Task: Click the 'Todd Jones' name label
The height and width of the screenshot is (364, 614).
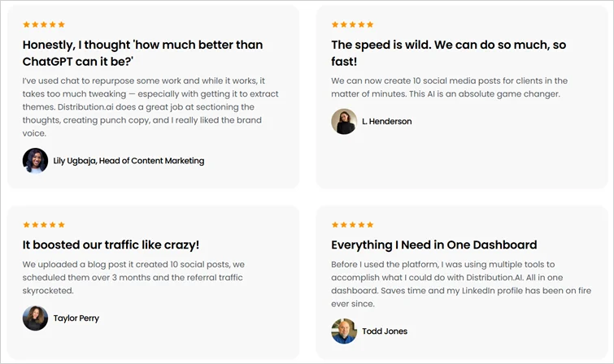Action: (385, 331)
